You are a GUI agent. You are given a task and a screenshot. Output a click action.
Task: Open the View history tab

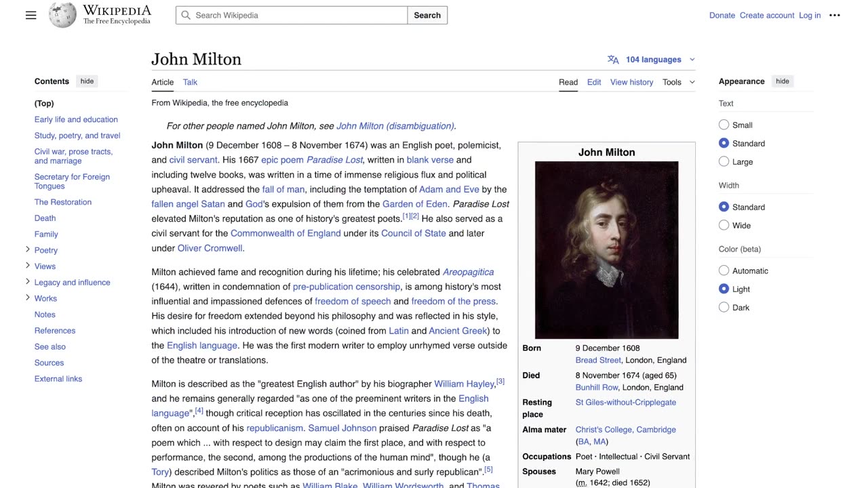click(631, 82)
